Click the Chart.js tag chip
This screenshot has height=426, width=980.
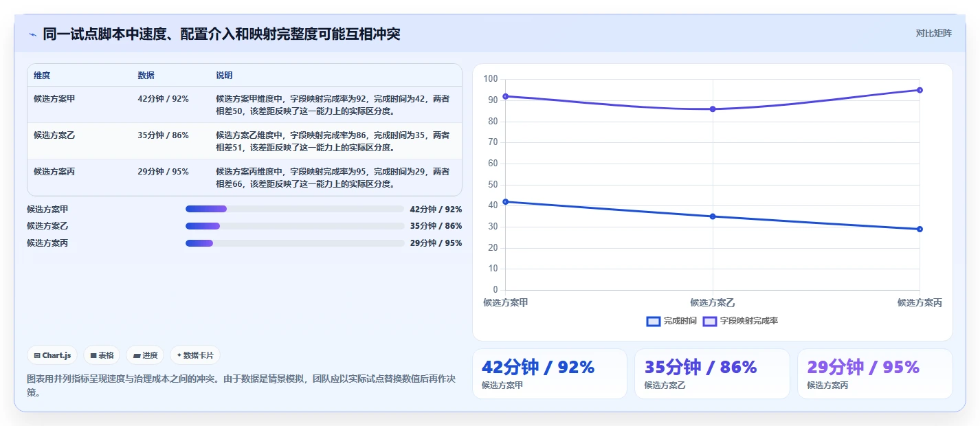(x=53, y=355)
